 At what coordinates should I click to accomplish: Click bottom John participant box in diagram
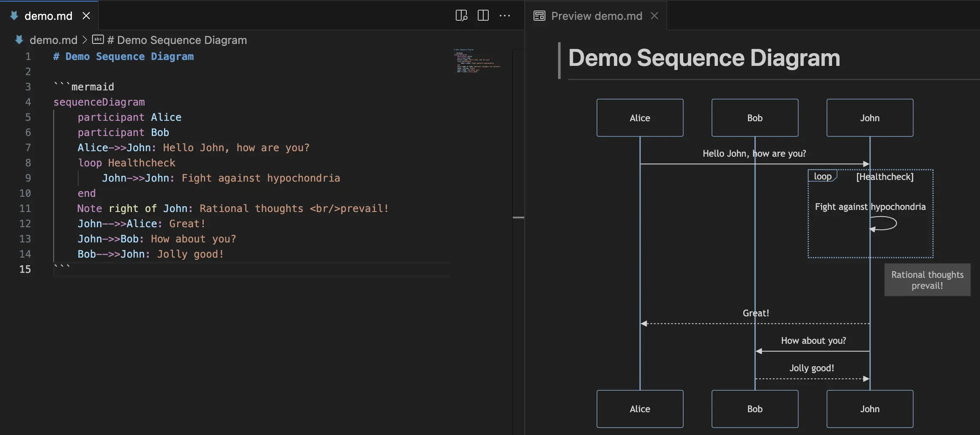point(870,409)
